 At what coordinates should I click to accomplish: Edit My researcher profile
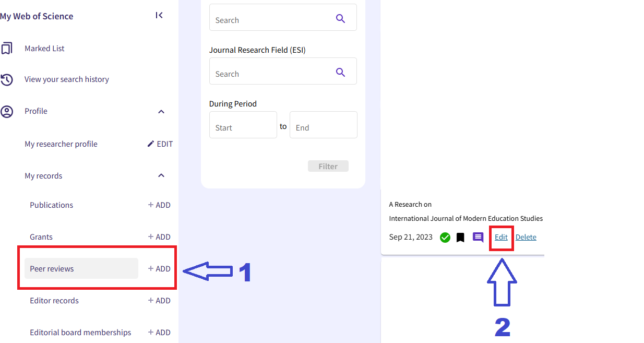[160, 144]
